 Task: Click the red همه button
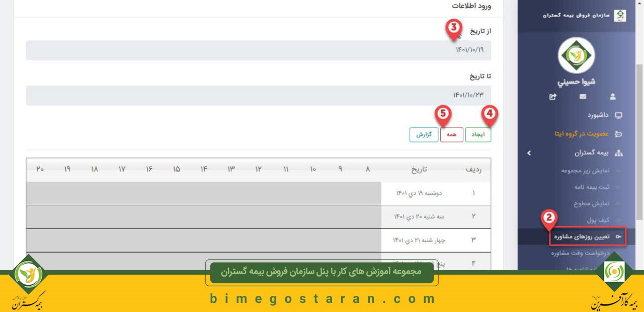[451, 135]
